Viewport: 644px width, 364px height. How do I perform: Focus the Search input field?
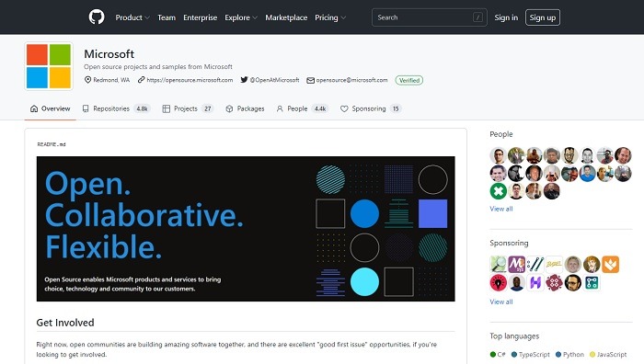click(430, 17)
